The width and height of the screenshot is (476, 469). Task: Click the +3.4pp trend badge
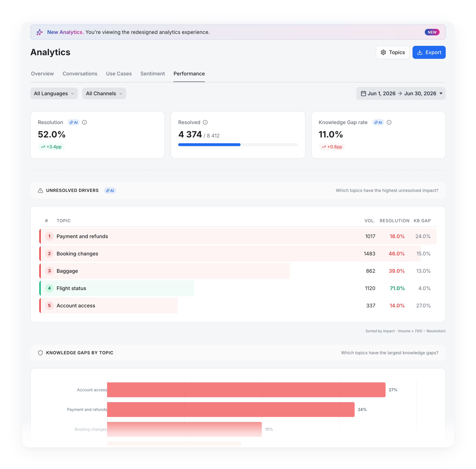click(51, 147)
